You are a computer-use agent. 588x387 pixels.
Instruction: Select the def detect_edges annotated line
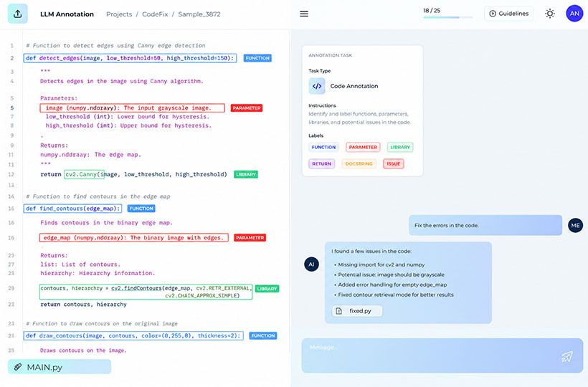[x=130, y=58]
